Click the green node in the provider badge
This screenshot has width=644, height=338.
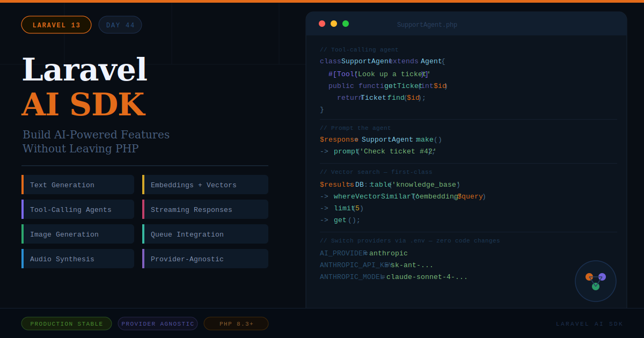[x=596, y=286]
